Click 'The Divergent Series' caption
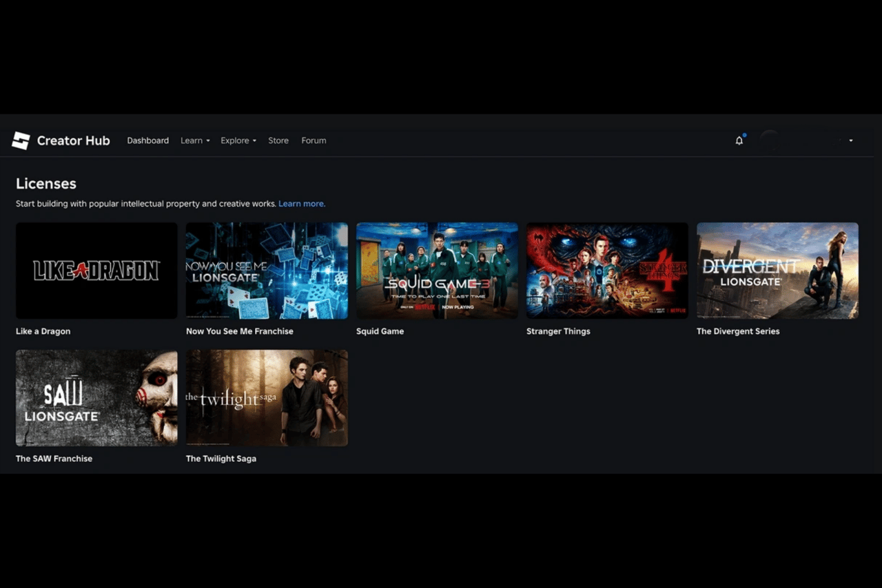The width and height of the screenshot is (882, 588). coord(738,331)
